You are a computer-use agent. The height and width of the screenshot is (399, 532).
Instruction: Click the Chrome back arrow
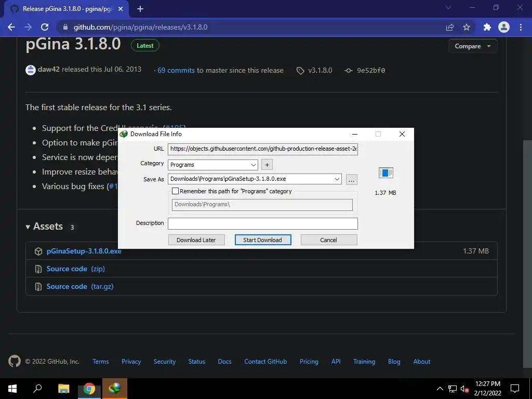click(x=11, y=27)
